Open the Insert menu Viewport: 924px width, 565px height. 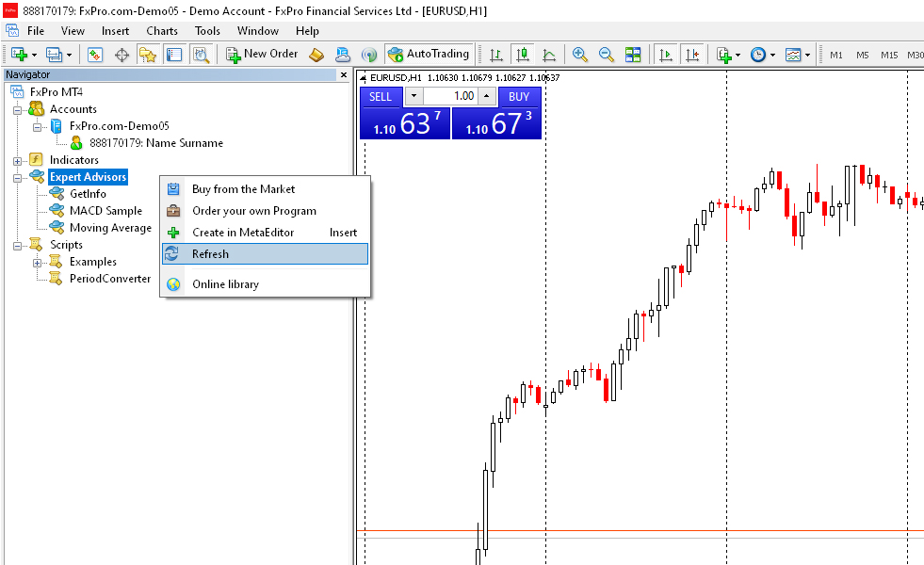(x=115, y=31)
